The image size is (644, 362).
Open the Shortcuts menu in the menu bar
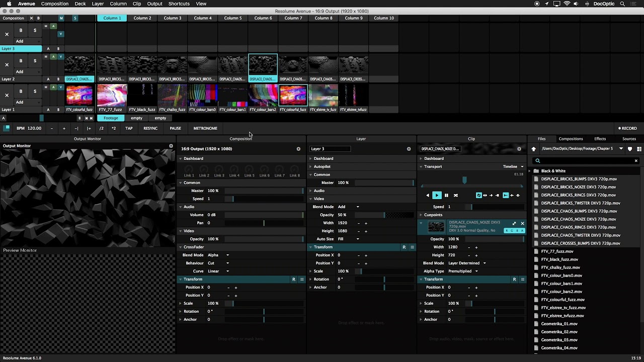pos(179,4)
